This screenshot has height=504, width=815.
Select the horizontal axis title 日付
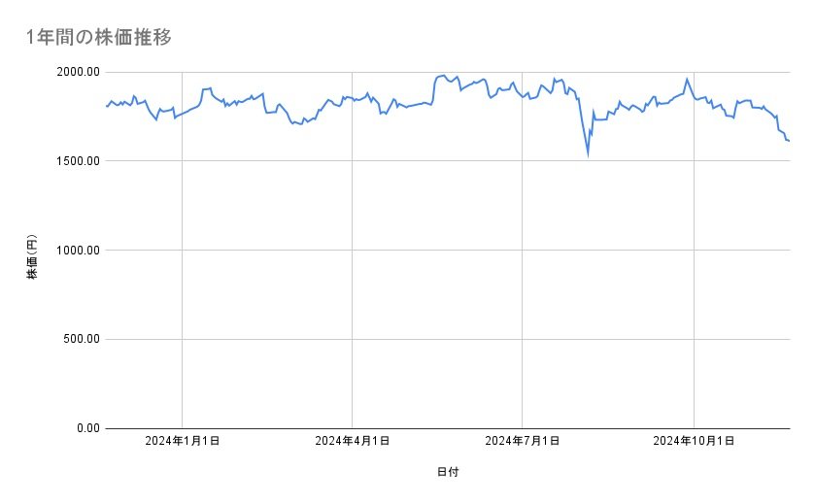coord(448,472)
